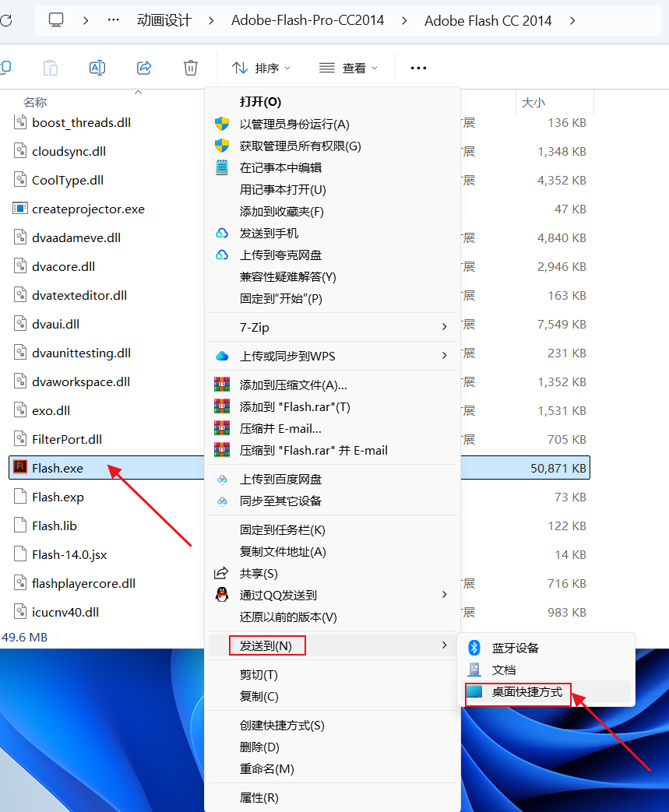
Task: Click the exo.dll file icon
Action: click(x=19, y=410)
